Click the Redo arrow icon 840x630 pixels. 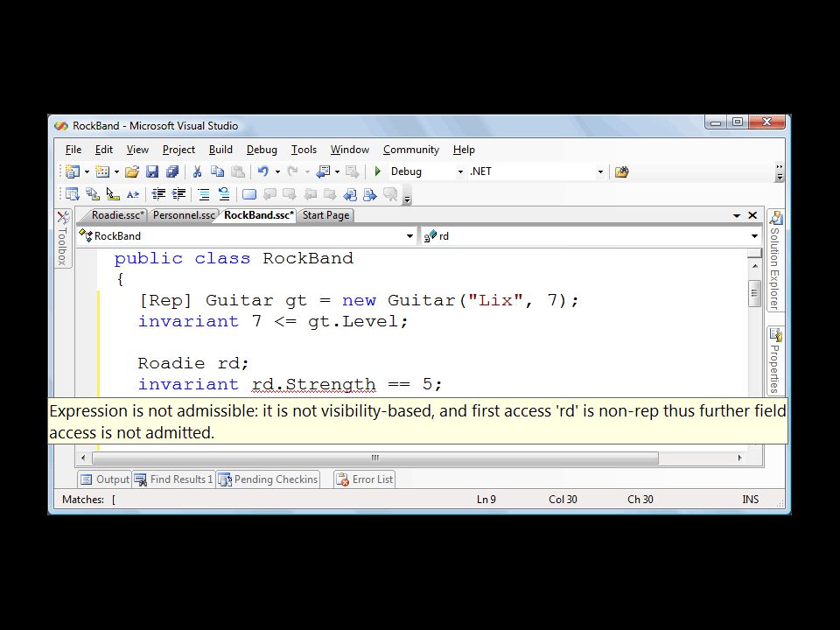292,171
